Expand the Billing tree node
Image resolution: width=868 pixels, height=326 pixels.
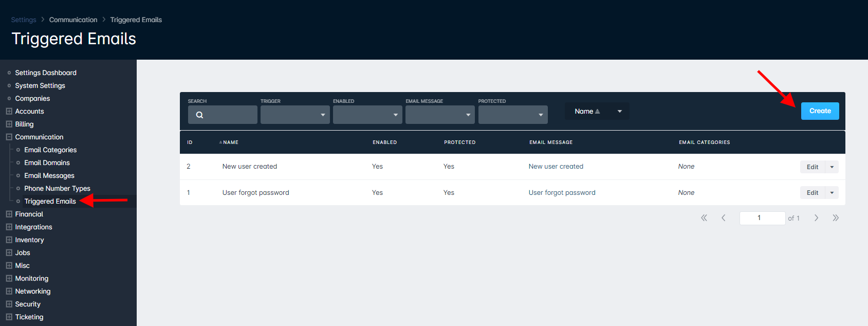[x=9, y=124]
